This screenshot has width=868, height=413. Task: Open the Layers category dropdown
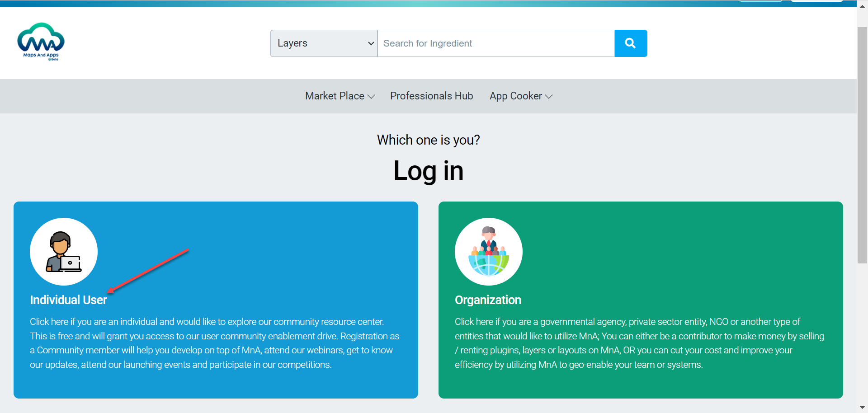pos(324,43)
